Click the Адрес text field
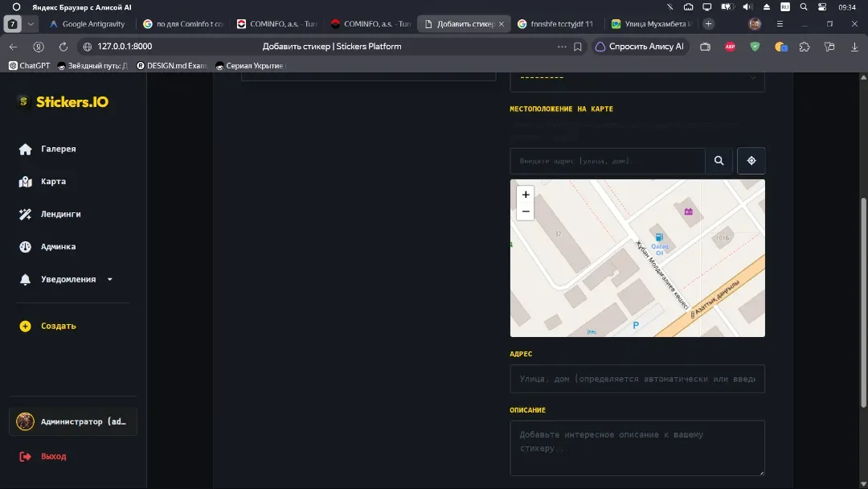This screenshot has width=868, height=489. (x=637, y=379)
